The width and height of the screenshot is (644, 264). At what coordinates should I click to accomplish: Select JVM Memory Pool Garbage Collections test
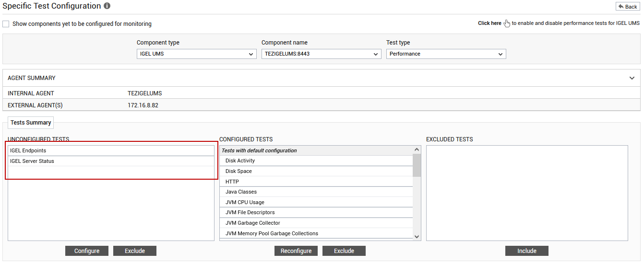pos(316,233)
